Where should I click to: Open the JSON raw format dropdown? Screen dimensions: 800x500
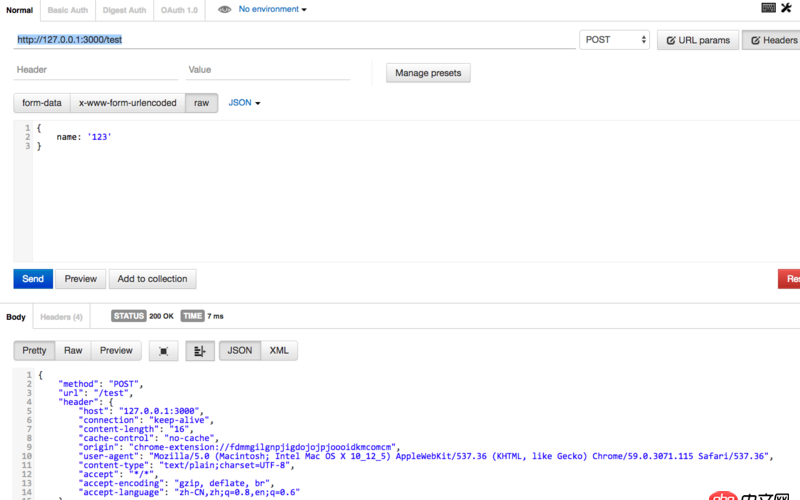tap(244, 103)
